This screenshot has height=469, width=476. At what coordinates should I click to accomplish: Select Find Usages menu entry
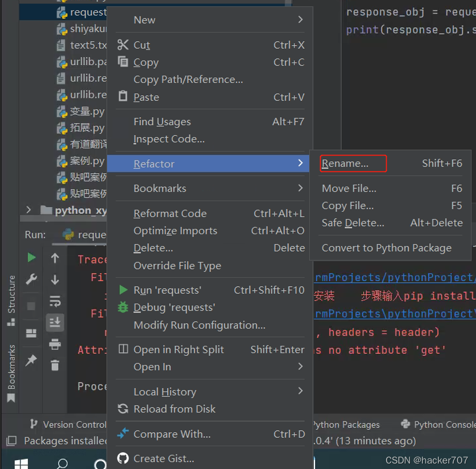coord(210,122)
